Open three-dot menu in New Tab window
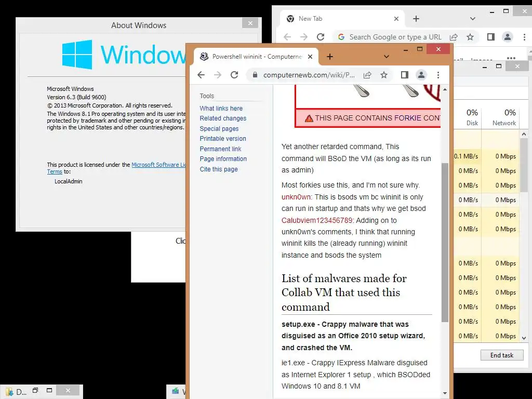This screenshot has width=532, height=399. click(524, 37)
